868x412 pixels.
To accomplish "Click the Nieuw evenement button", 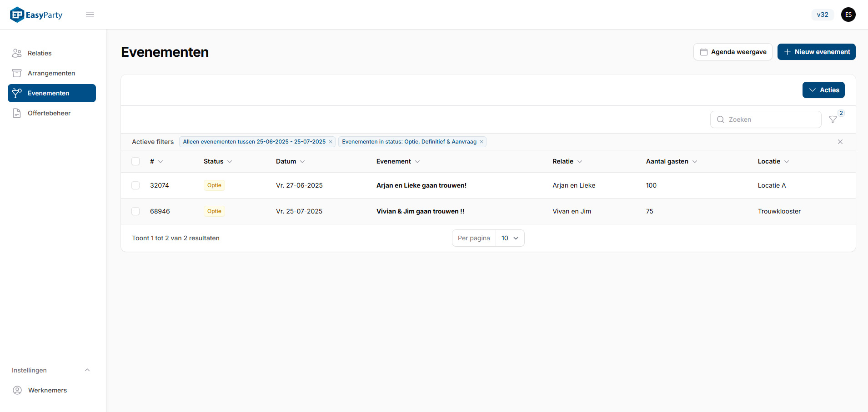I will coord(816,52).
